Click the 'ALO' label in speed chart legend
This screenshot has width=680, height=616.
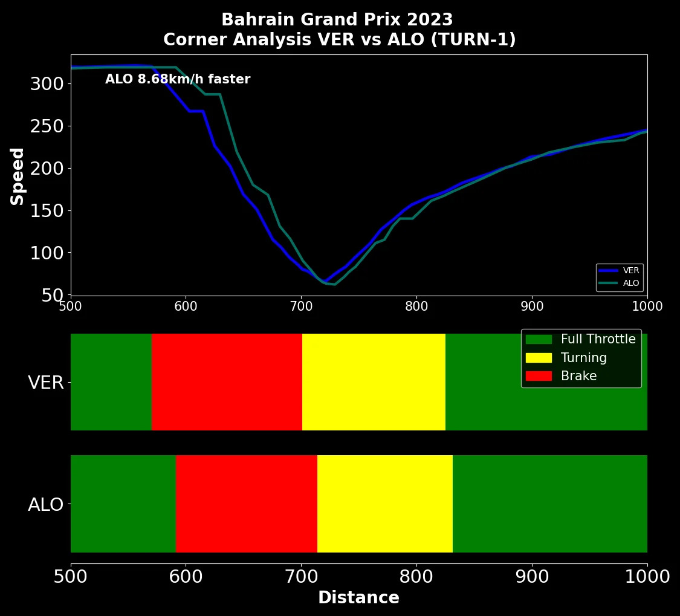pyautogui.click(x=631, y=283)
